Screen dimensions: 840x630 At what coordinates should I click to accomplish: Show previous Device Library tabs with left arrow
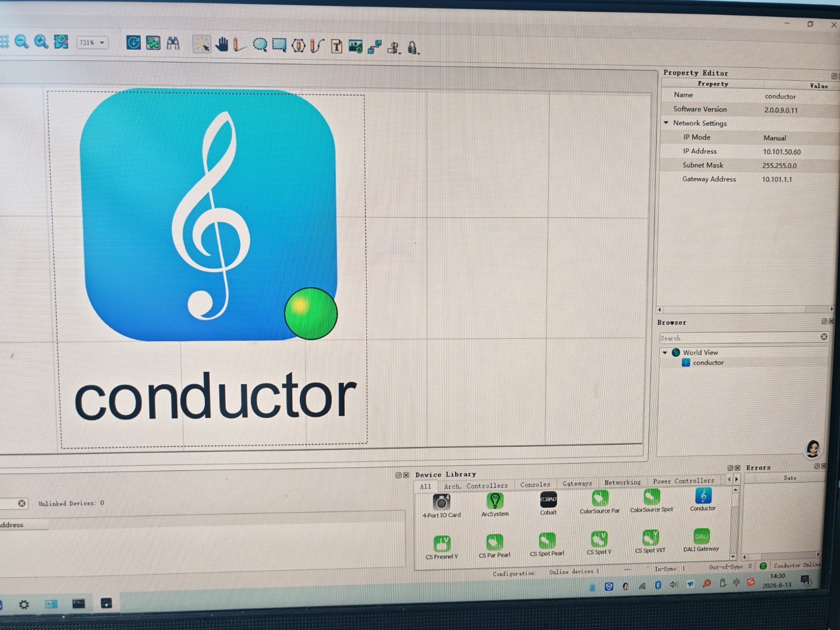[x=729, y=479]
